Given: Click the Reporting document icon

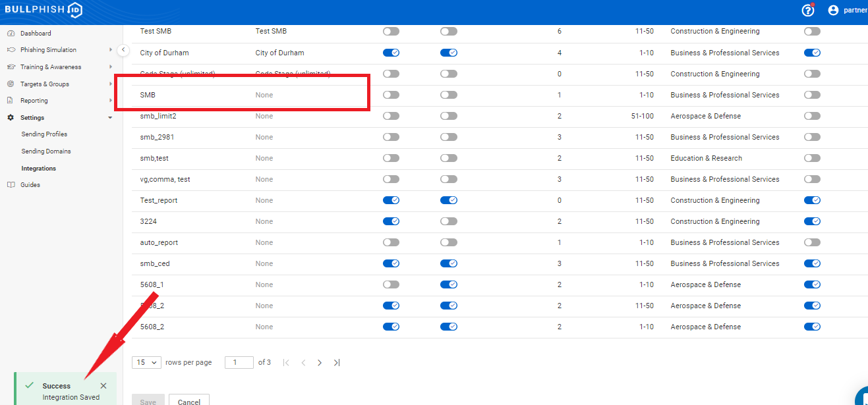Looking at the screenshot, I should (11, 101).
